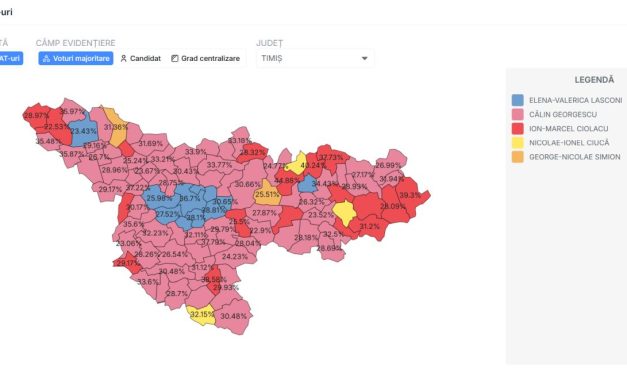
Task: Select the red map region labeled 29.17% on the southwest border
Action: [128, 263]
